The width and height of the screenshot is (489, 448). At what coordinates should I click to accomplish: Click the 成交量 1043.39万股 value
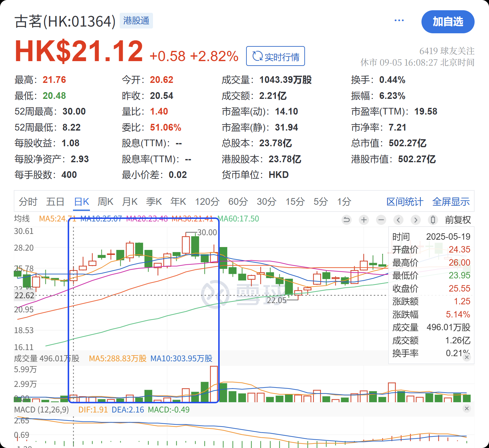(285, 80)
